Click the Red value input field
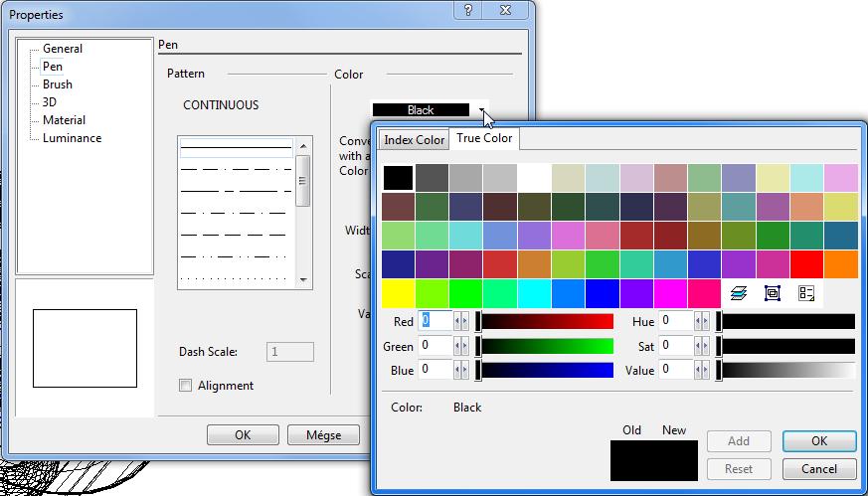Viewport: 868px width, 496px height. (x=435, y=320)
